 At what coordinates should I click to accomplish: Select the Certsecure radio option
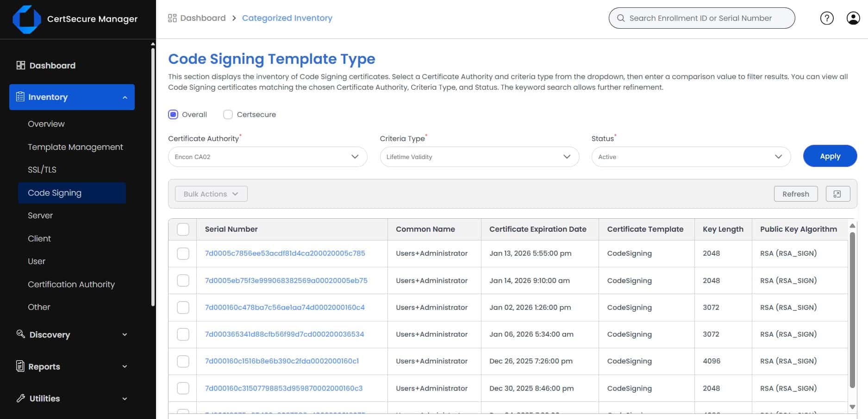pyautogui.click(x=228, y=115)
